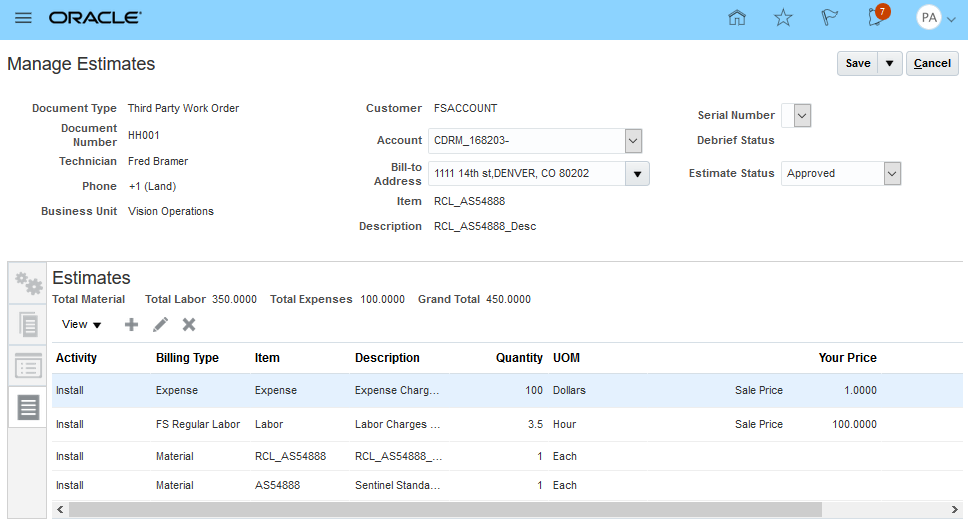Click the Save button
Image resolution: width=968 pixels, height=522 pixels.
pyautogui.click(x=857, y=64)
